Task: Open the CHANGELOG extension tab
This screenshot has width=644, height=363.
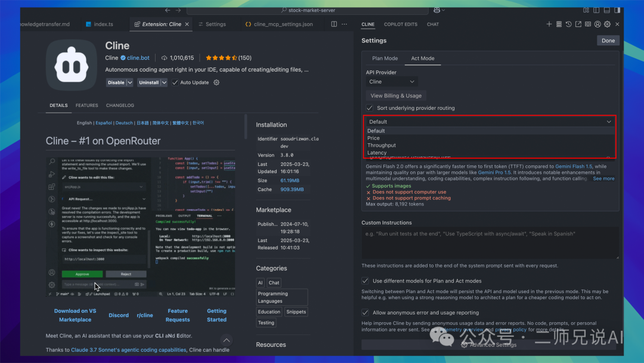Action: tap(120, 106)
